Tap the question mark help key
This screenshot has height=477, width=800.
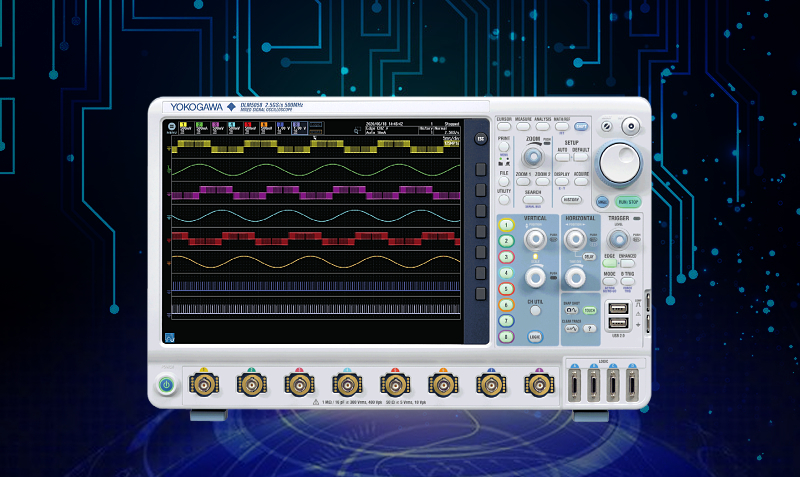pos(590,329)
